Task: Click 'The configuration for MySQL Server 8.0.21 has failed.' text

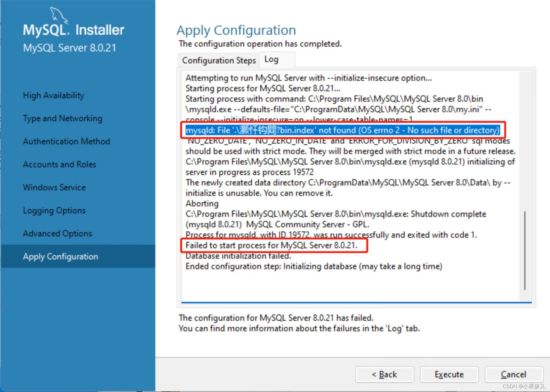Action: pos(276,318)
